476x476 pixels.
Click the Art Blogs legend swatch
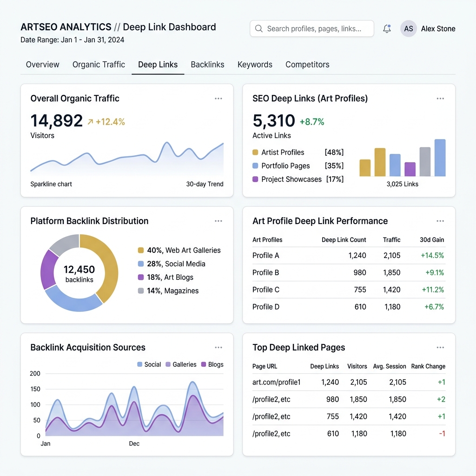[x=140, y=277]
